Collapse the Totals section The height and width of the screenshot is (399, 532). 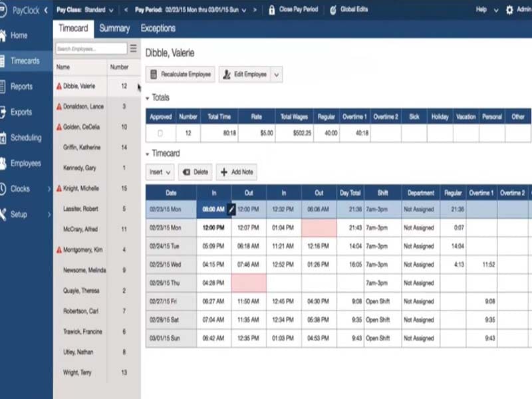pos(148,97)
